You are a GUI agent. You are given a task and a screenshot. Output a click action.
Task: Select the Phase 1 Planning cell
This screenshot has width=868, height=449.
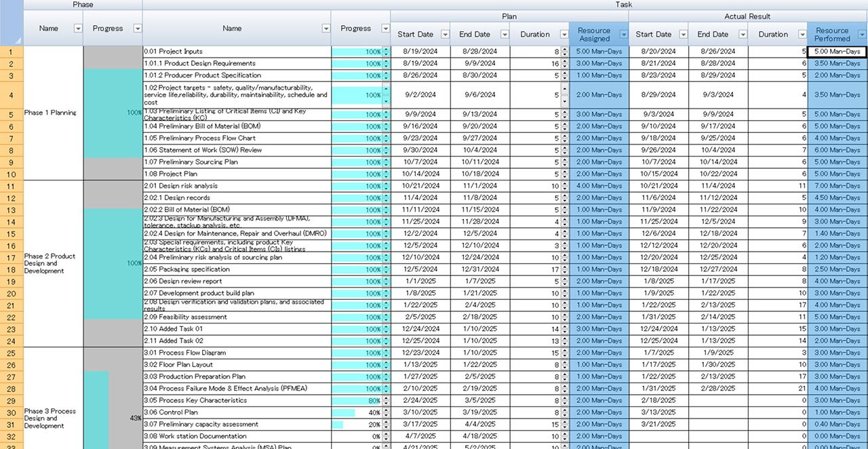[x=53, y=113]
